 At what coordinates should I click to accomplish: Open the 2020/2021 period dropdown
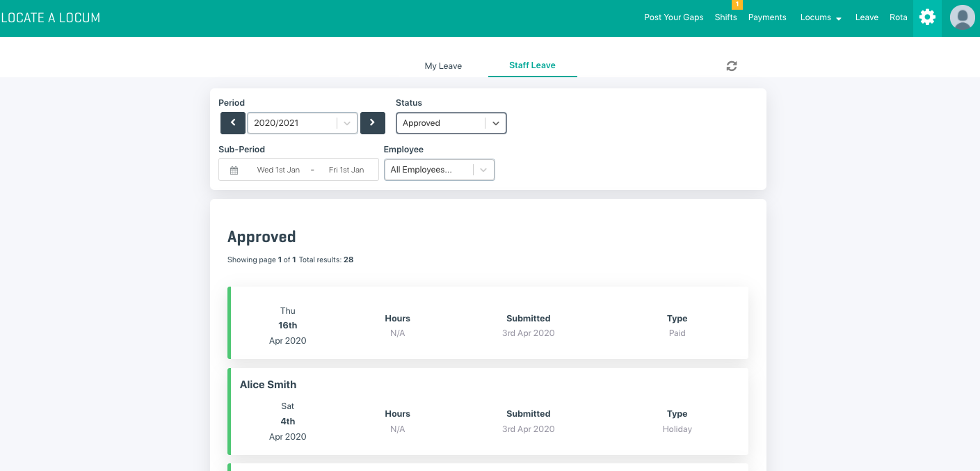pyautogui.click(x=303, y=123)
